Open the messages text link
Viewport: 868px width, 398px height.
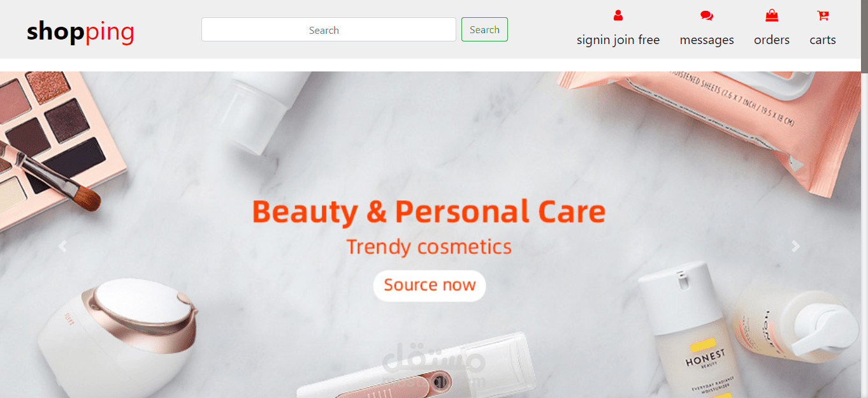(x=707, y=40)
